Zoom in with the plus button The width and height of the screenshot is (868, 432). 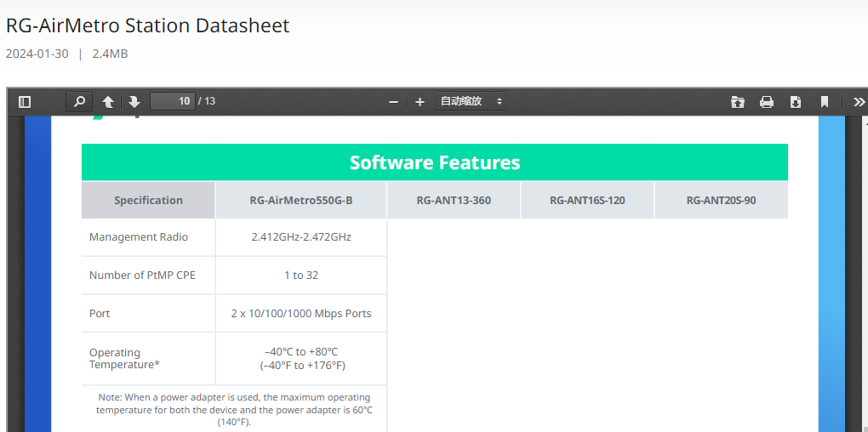tap(420, 102)
